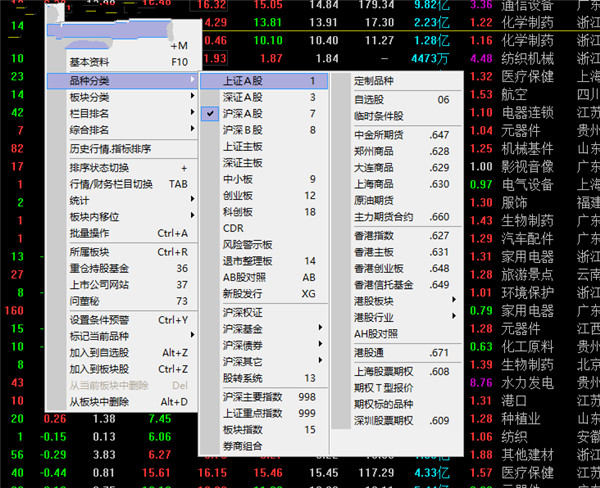Select 中小板 category
600x488 pixels.
[x=264, y=179]
